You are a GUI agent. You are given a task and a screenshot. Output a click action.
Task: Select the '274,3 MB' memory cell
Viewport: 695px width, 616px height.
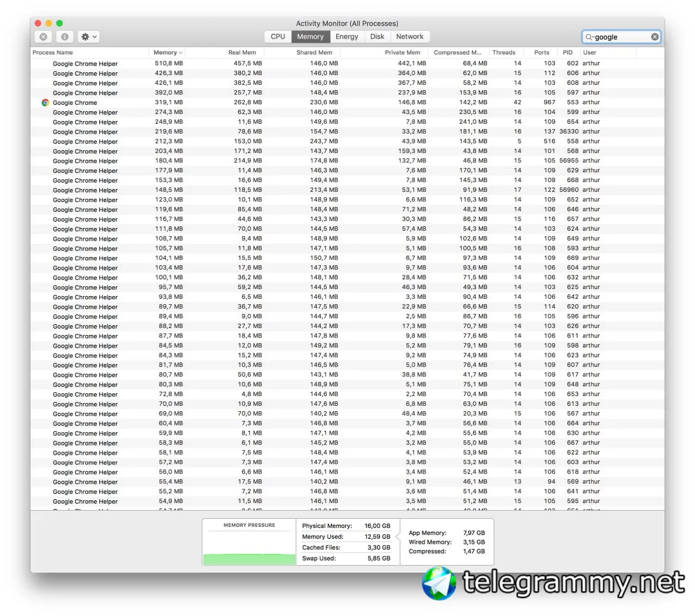[169, 112]
